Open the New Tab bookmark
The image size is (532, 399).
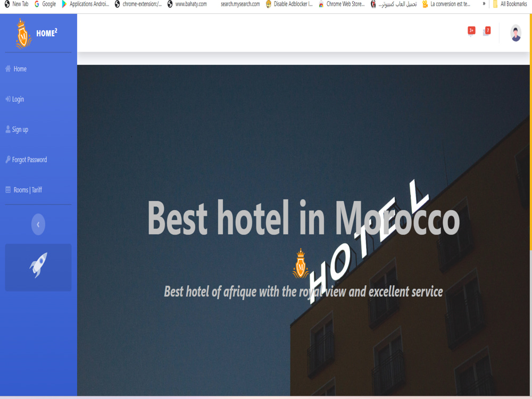(16, 4)
